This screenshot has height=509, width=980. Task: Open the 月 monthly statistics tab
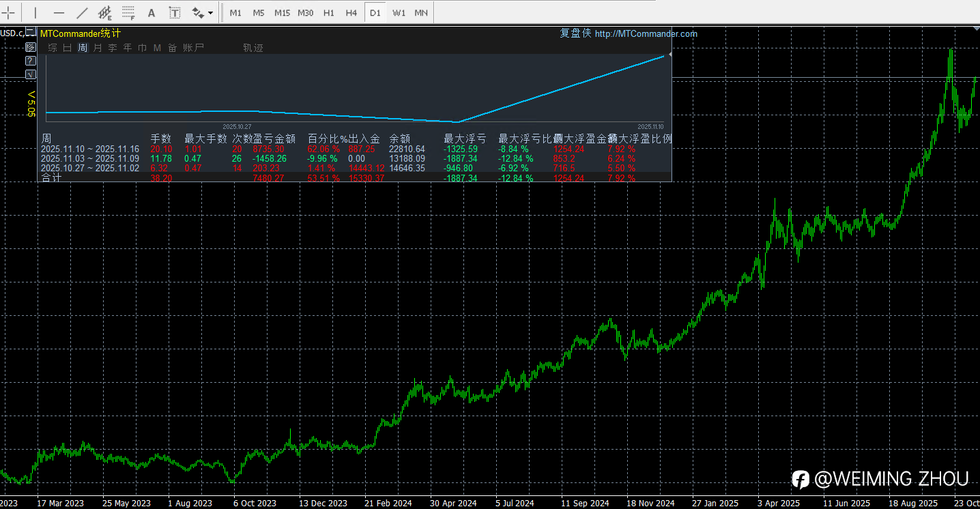coord(98,48)
